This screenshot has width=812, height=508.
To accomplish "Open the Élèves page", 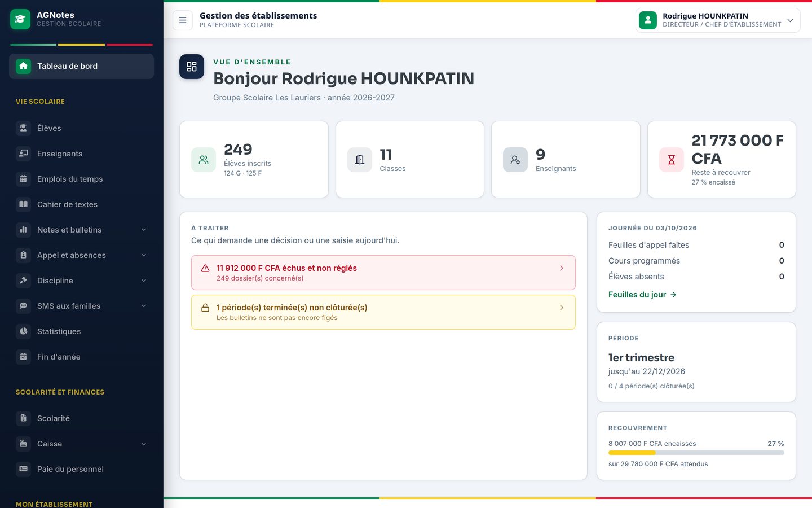I will [x=81, y=128].
